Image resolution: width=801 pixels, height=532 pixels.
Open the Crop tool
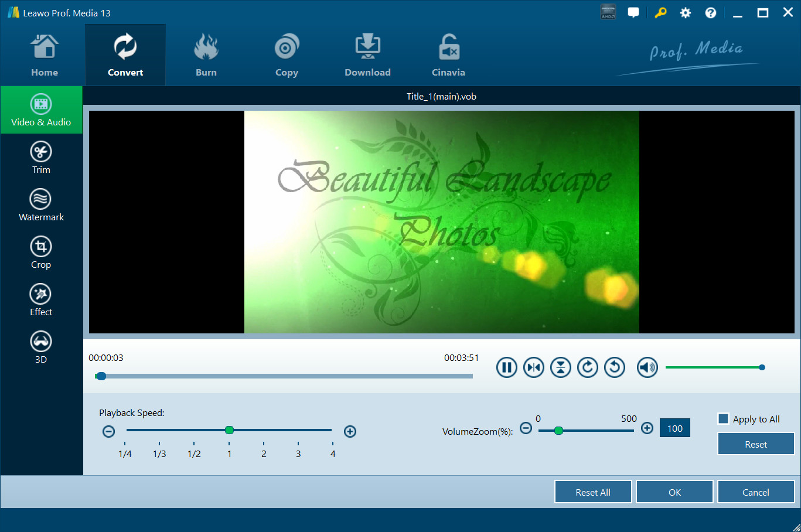click(x=41, y=252)
